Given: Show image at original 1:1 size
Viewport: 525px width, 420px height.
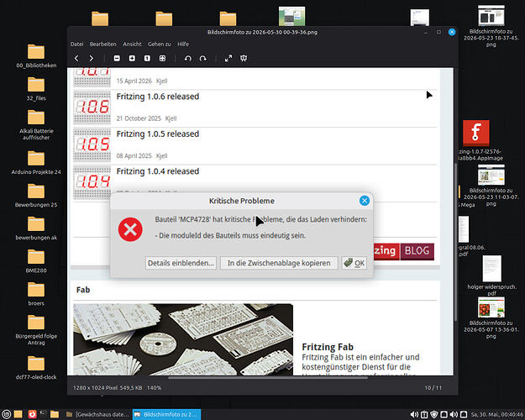Looking at the screenshot, I should click(147, 58).
